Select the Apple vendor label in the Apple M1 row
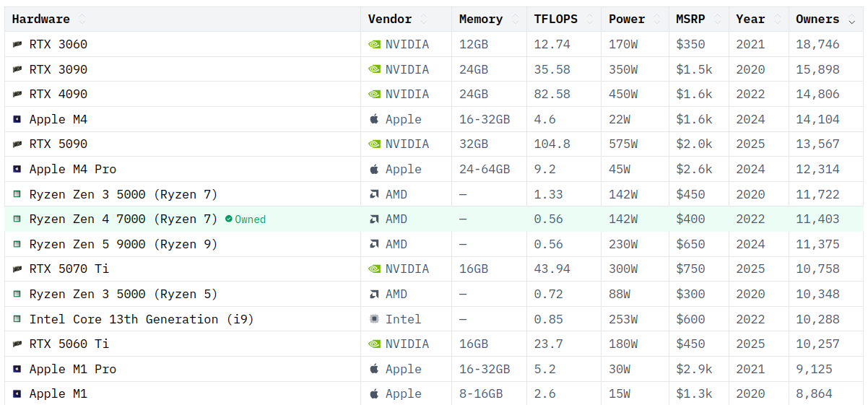This screenshot has width=868, height=405. (x=404, y=394)
